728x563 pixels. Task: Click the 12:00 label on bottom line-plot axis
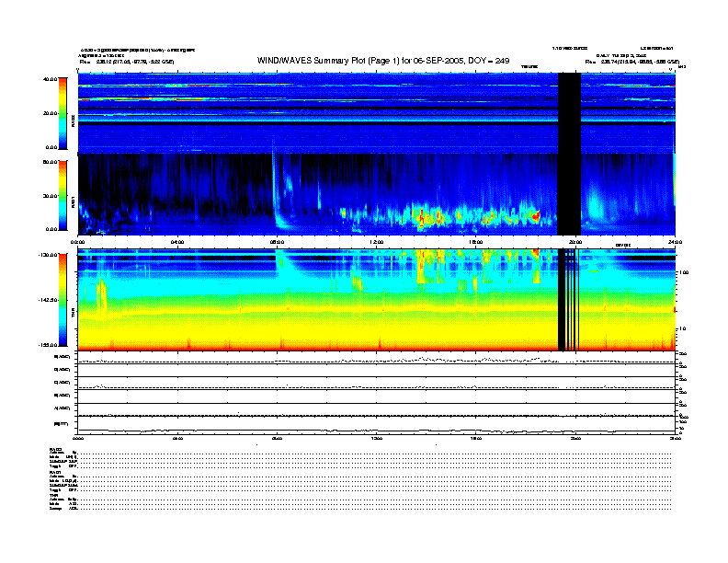tap(377, 438)
